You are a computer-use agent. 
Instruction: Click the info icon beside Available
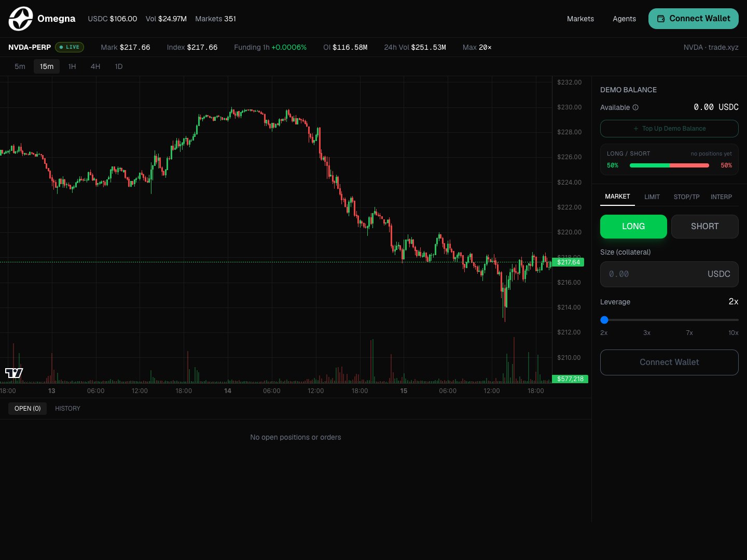(635, 107)
